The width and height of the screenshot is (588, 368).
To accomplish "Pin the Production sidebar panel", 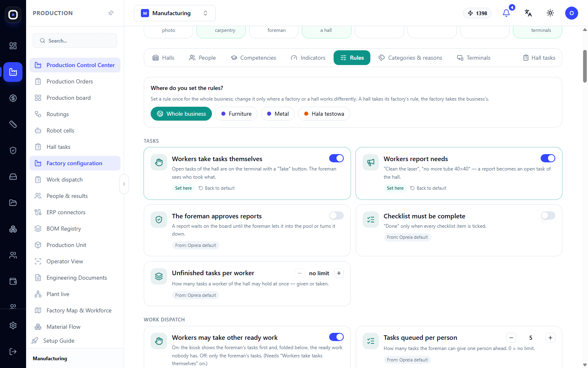I will (111, 13).
